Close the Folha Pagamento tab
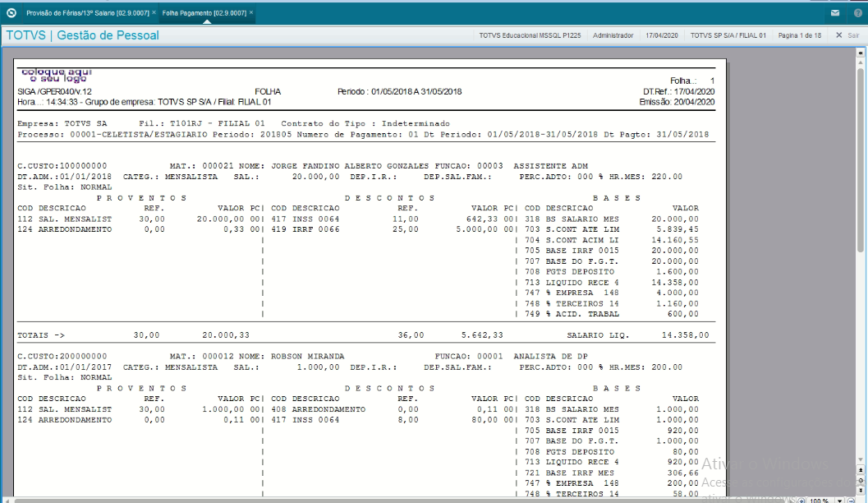 pos(250,12)
